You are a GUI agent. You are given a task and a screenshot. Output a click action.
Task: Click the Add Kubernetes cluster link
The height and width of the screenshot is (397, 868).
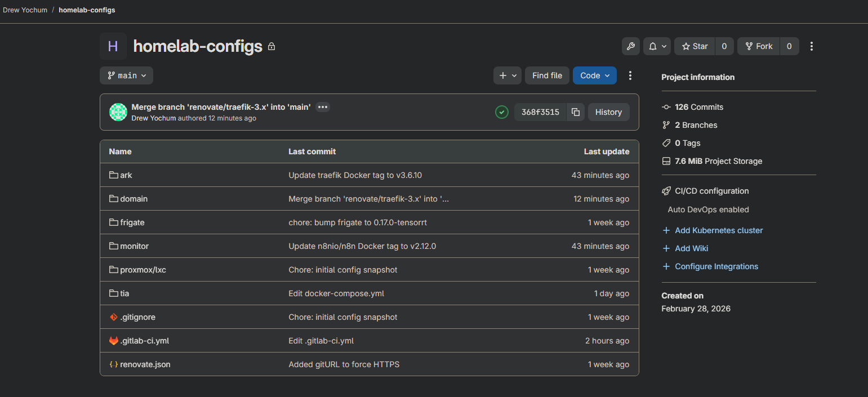coord(719,230)
